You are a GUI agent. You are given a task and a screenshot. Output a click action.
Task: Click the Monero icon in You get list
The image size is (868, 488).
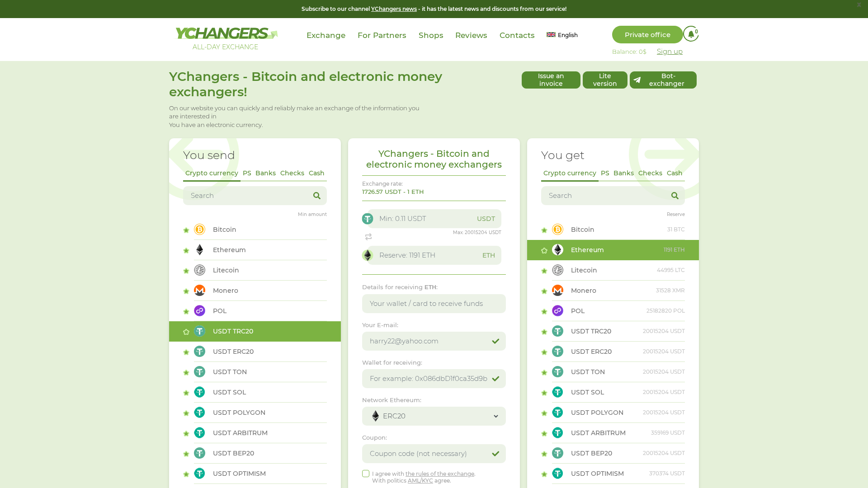[557, 291]
